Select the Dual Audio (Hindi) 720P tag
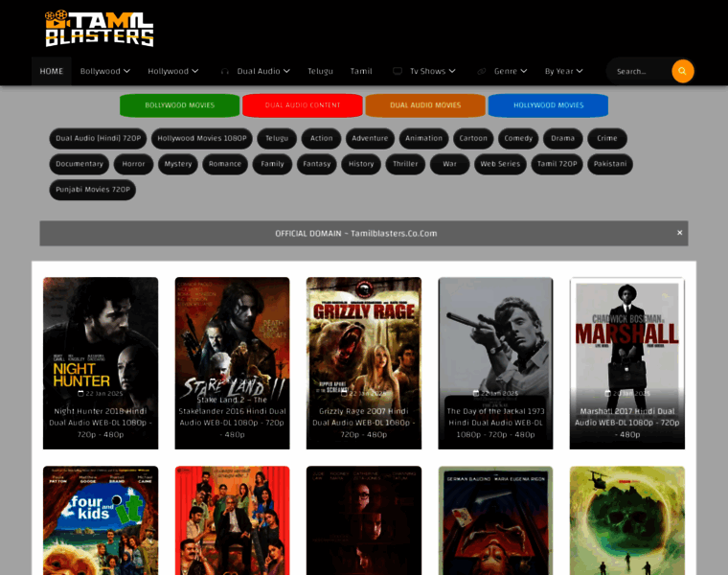This screenshot has width=728, height=575. 98,138
